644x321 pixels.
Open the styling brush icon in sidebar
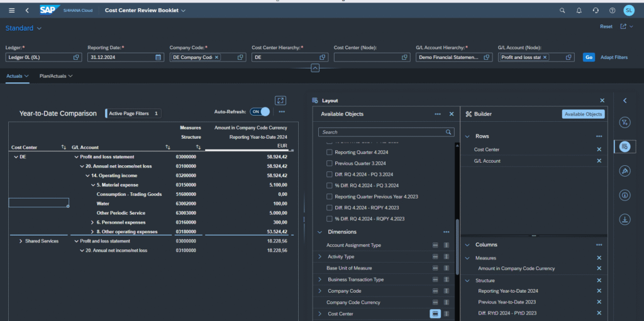625,171
